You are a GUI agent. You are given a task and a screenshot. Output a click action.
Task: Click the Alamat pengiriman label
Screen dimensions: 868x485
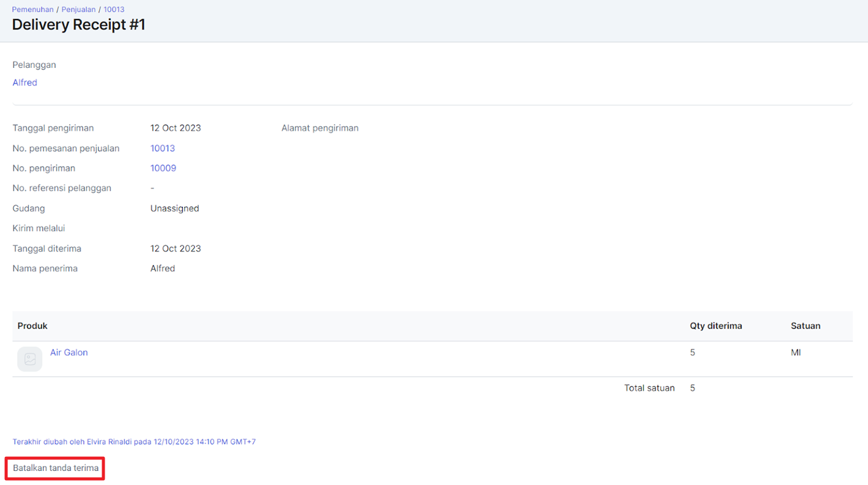click(320, 128)
